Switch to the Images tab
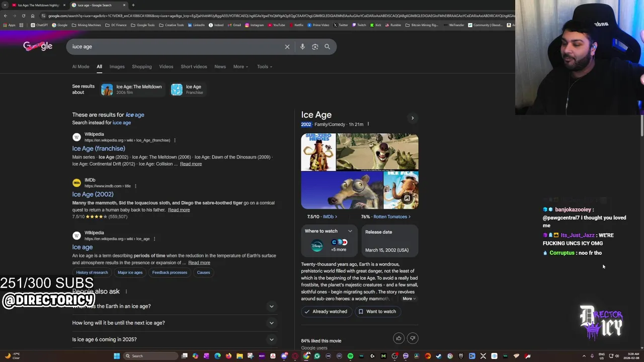 (117, 66)
